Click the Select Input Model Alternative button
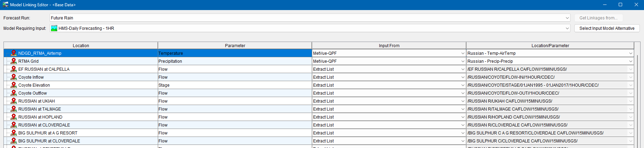The height and width of the screenshot is (148, 644). (607, 28)
